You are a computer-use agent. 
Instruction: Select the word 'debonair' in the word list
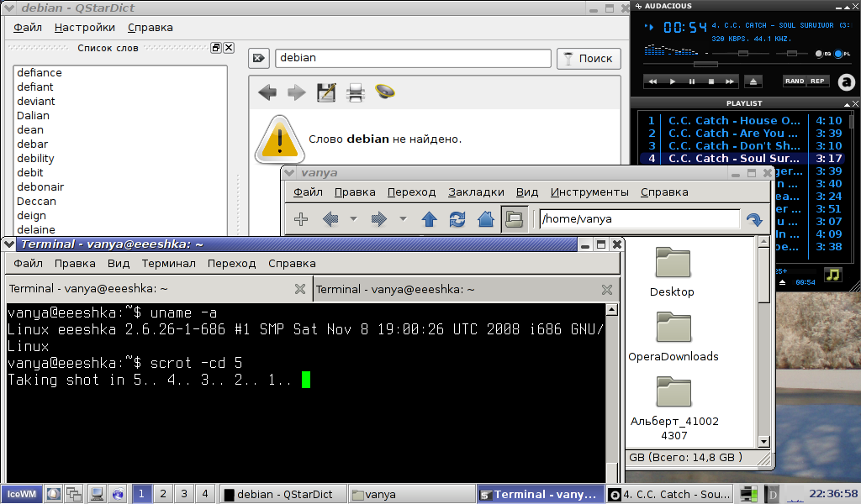pos(40,186)
